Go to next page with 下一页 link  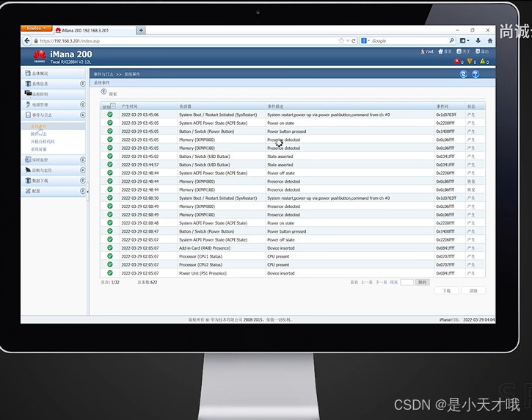tap(382, 282)
